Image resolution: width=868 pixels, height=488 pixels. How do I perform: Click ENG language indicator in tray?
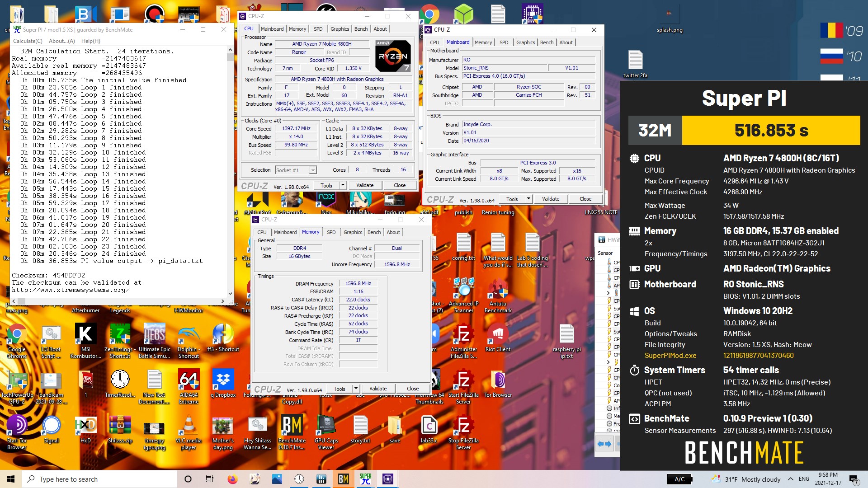pos(804,479)
